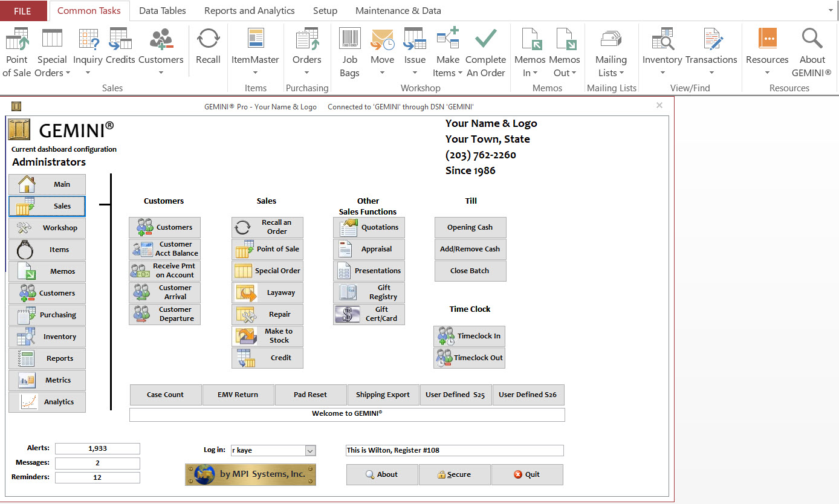Open the Layaway sales function

(267, 292)
